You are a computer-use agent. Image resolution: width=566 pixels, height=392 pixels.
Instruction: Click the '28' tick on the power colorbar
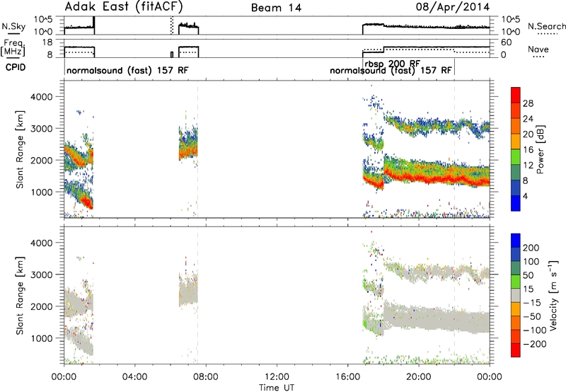[x=528, y=103]
